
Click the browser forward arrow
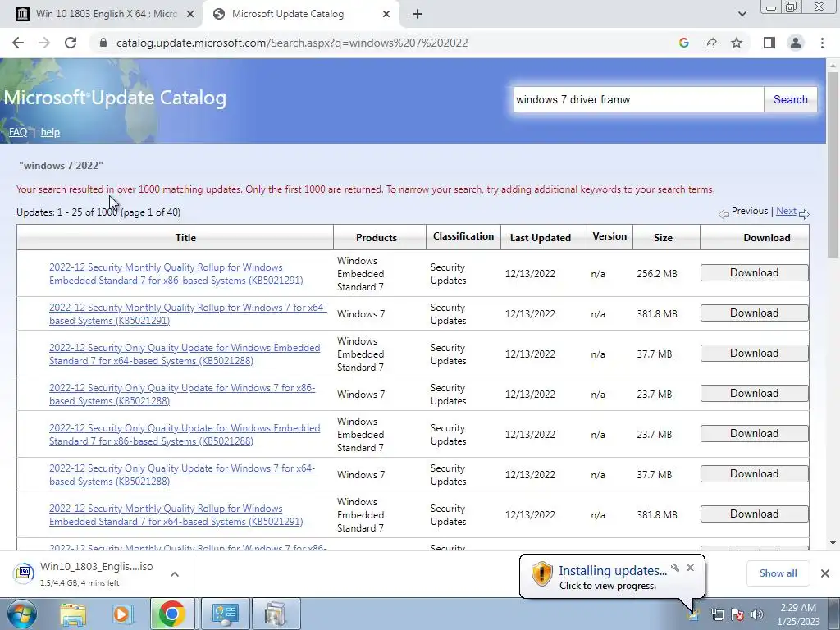[44, 43]
